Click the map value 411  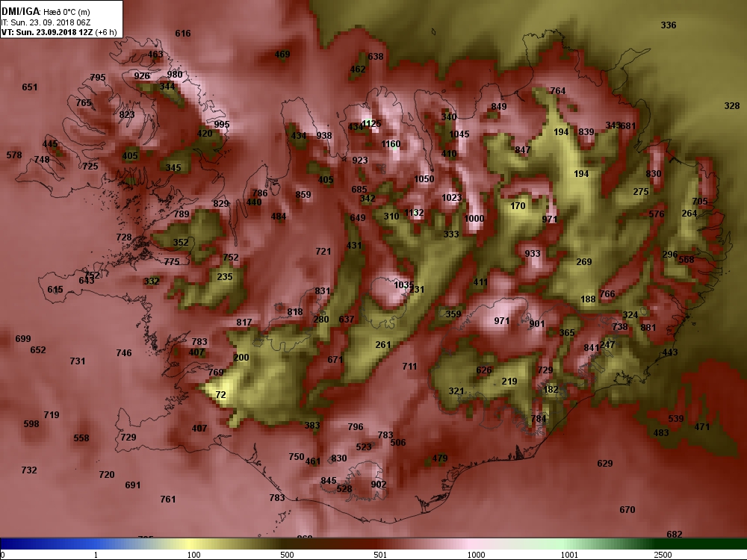(x=480, y=282)
